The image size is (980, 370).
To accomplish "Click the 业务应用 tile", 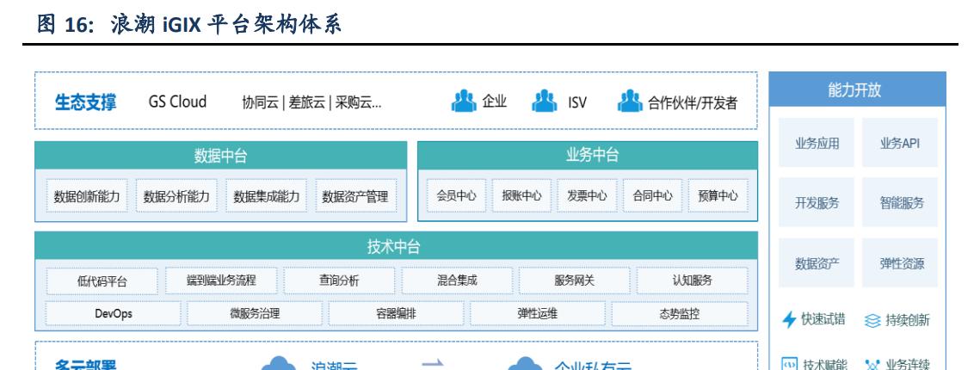I will [817, 143].
